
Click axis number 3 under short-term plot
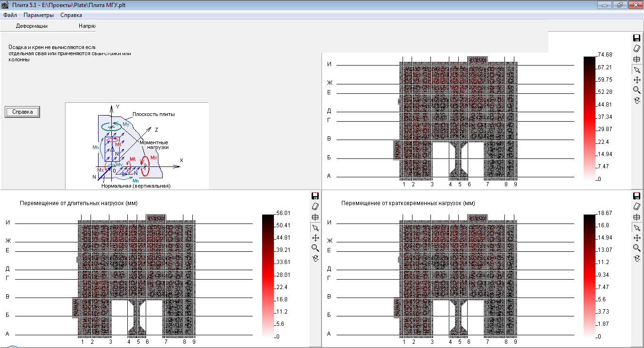click(x=432, y=341)
